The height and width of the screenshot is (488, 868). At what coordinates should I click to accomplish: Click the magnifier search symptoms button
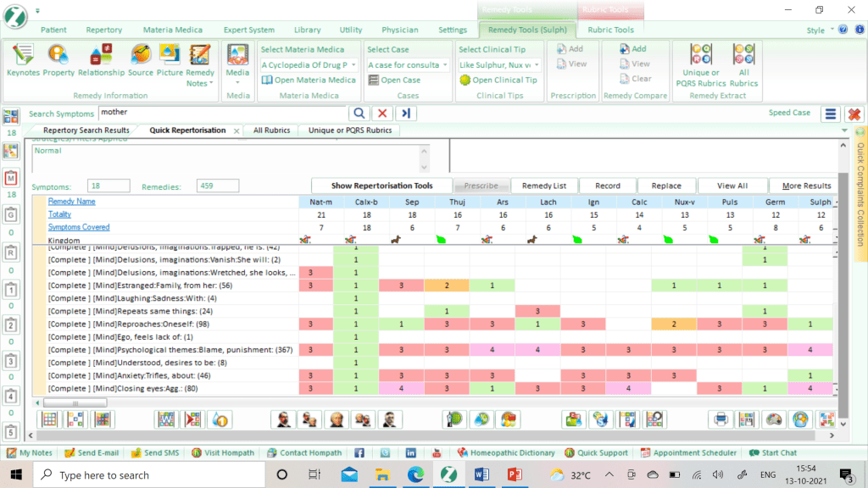point(359,114)
